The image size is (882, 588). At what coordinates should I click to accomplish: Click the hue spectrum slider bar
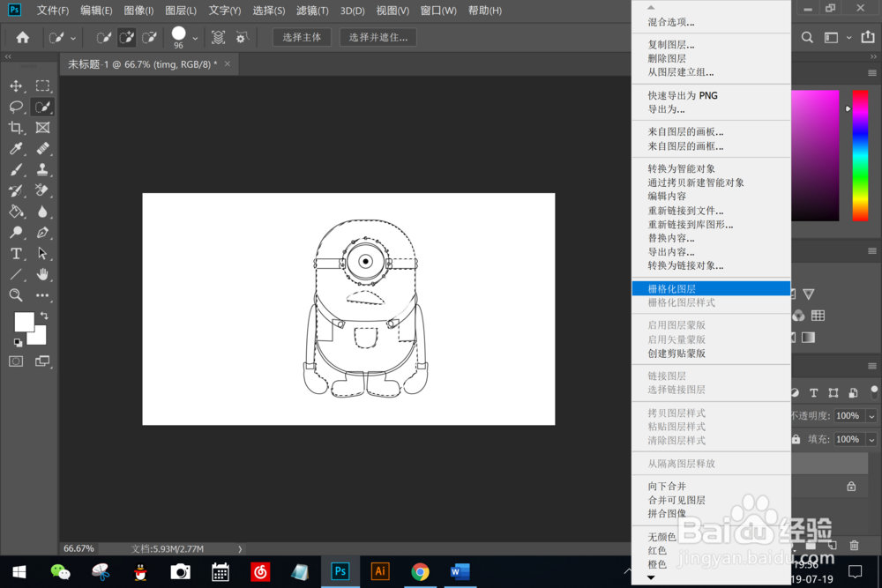click(860, 156)
